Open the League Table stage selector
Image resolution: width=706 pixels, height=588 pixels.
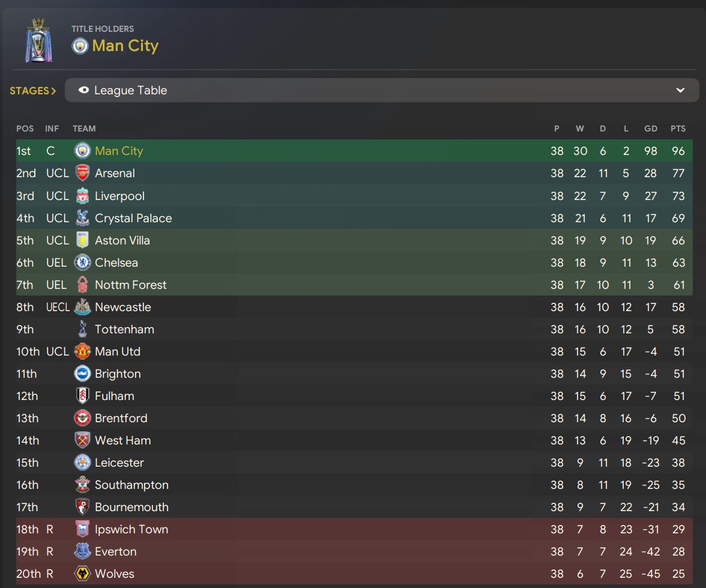click(x=382, y=90)
